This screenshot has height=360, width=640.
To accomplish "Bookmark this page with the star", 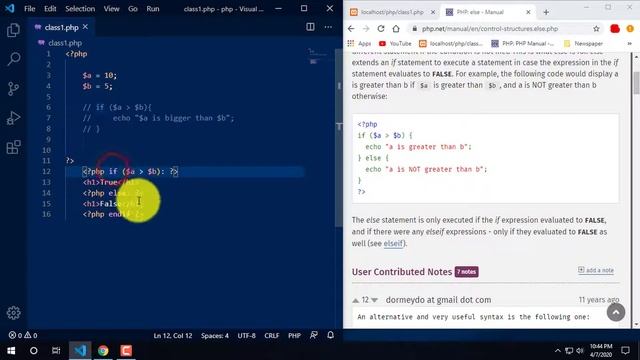I will tap(596, 29).
